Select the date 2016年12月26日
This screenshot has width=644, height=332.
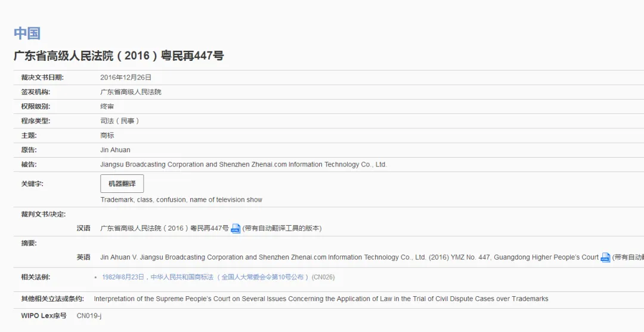(x=126, y=78)
